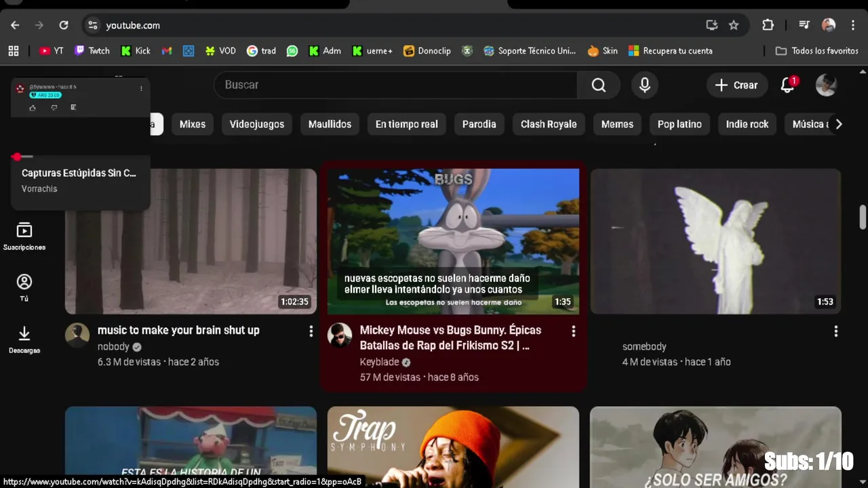Open the Adm bookmark
Image resolution: width=868 pixels, height=488 pixels.
(325, 51)
